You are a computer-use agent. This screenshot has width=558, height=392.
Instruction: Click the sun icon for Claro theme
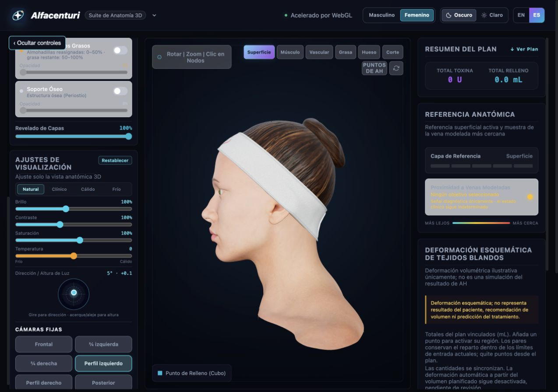click(484, 15)
